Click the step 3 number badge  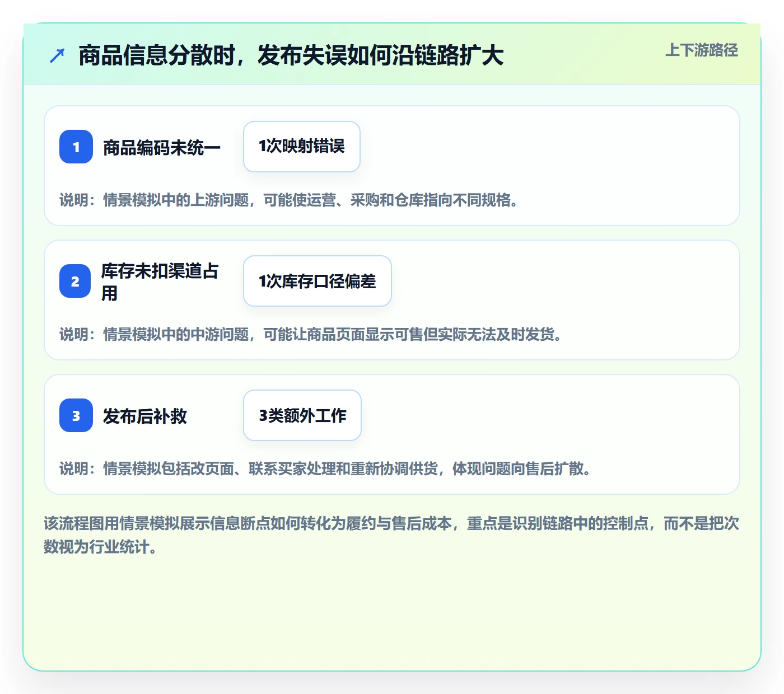[x=76, y=415]
